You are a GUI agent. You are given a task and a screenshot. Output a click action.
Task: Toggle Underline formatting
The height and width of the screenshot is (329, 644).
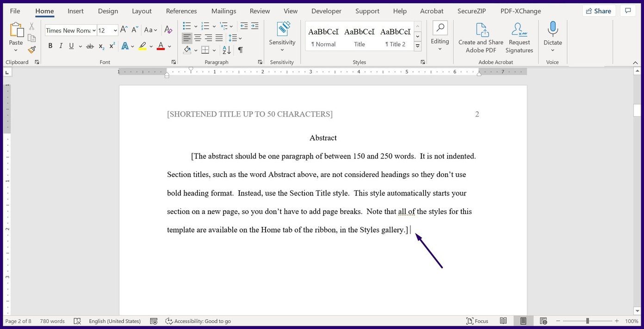click(x=71, y=46)
